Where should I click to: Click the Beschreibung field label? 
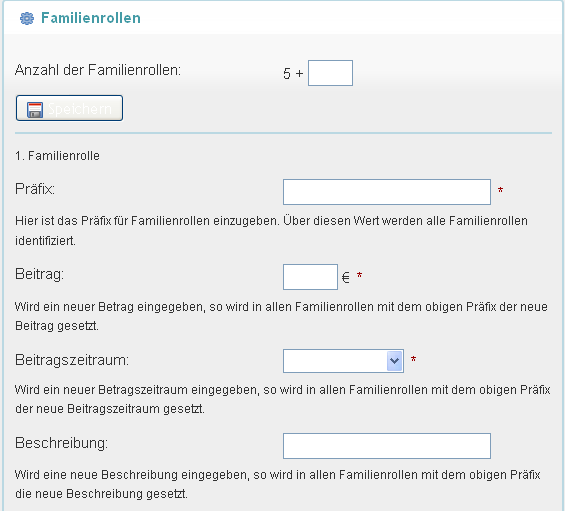(x=61, y=443)
